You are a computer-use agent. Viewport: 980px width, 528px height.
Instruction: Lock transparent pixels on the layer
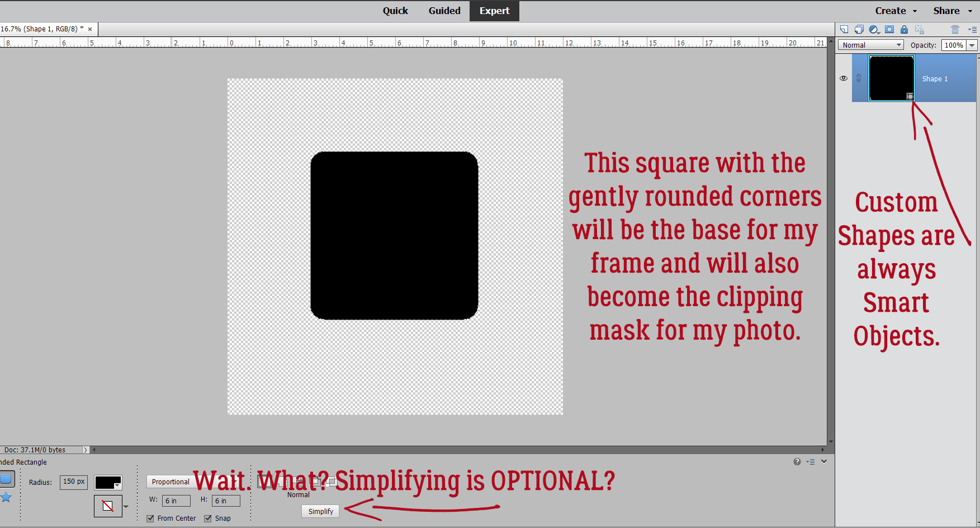pos(920,30)
